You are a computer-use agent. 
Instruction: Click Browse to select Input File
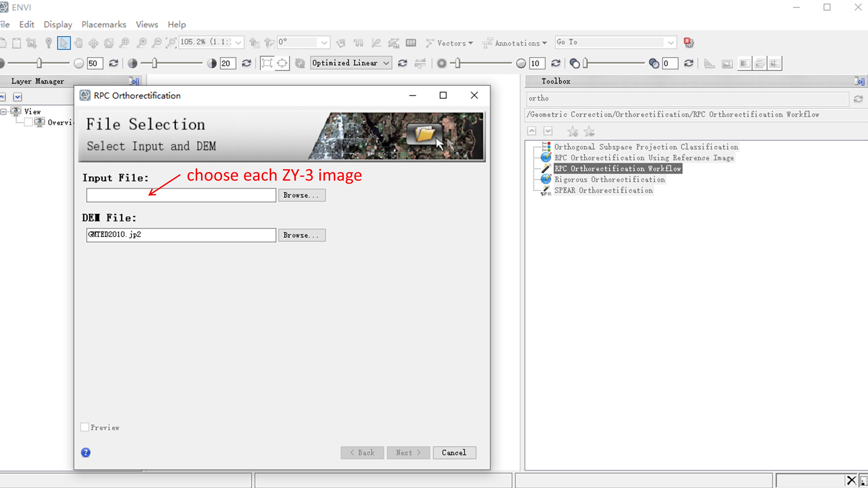coord(301,195)
